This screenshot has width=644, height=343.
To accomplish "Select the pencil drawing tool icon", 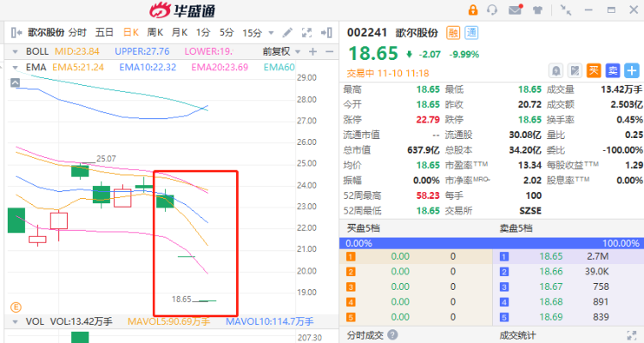I will click(288, 33).
